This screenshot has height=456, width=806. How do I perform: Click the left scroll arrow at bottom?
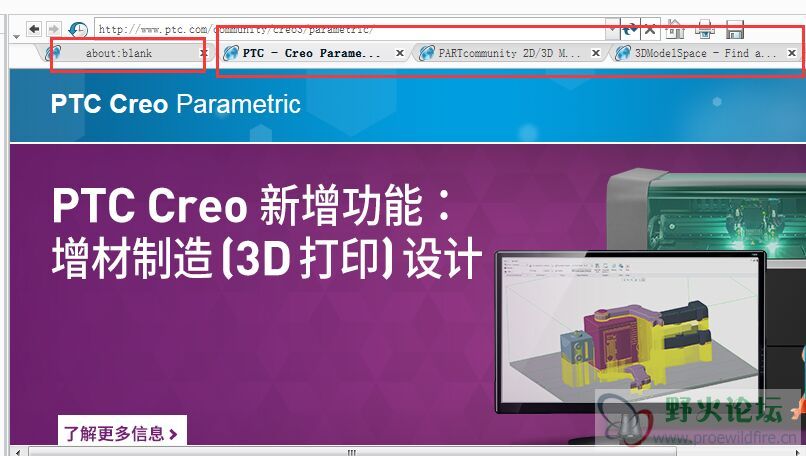(17, 452)
